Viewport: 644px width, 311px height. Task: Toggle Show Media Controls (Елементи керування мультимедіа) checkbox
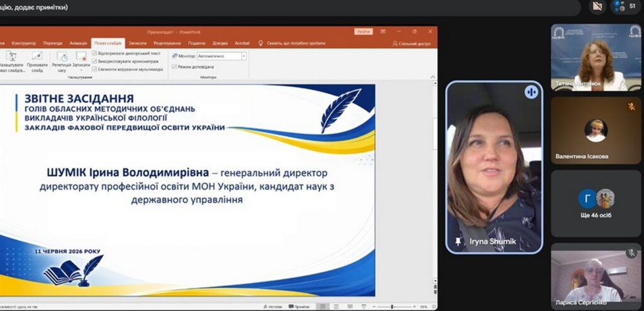pyautogui.click(x=94, y=69)
